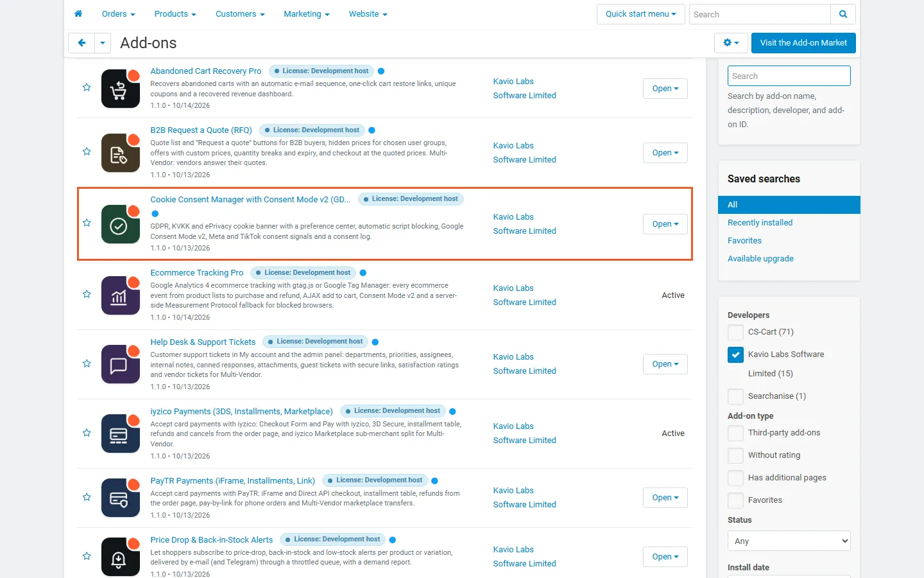Expand the Open menu for PayTR Payments
The height and width of the screenshot is (578, 924).
tap(665, 498)
